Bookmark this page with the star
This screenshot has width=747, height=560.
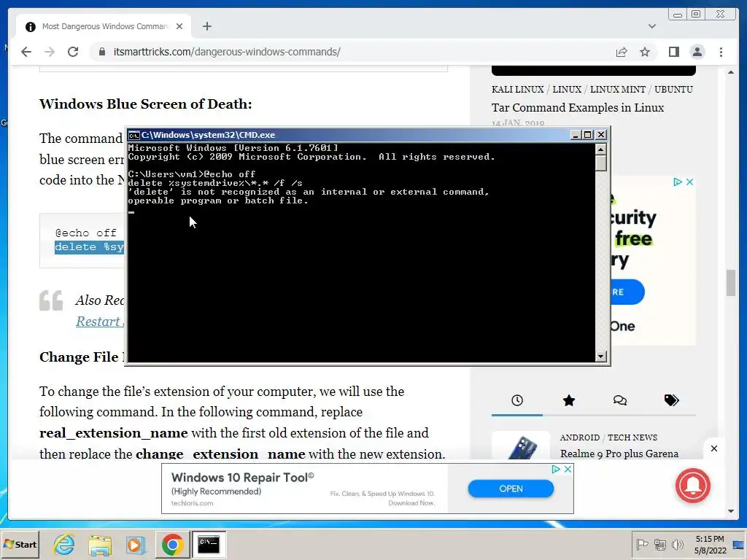(x=645, y=52)
